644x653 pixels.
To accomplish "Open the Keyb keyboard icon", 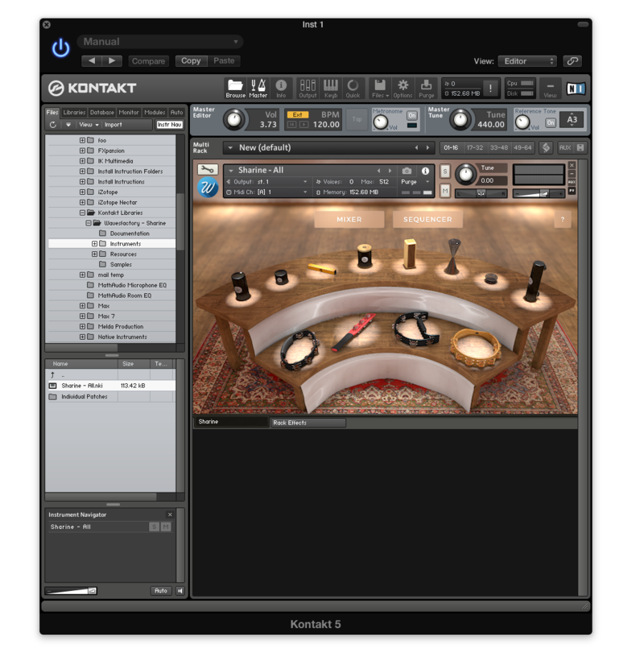I will click(x=331, y=85).
